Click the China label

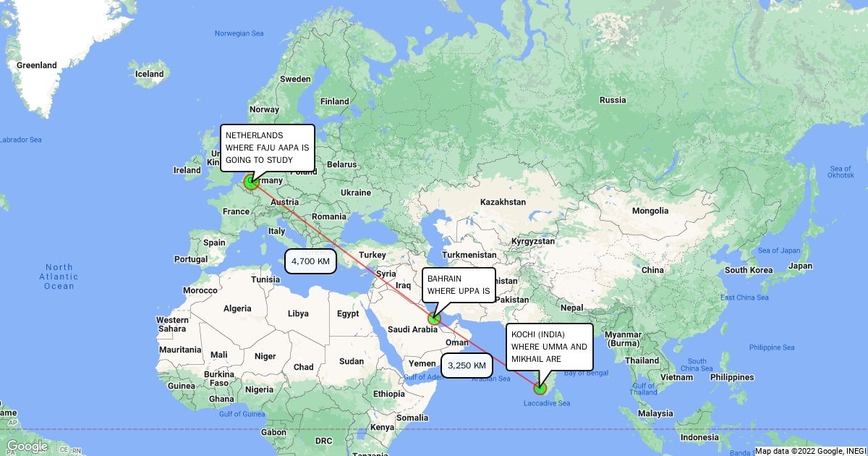652,270
